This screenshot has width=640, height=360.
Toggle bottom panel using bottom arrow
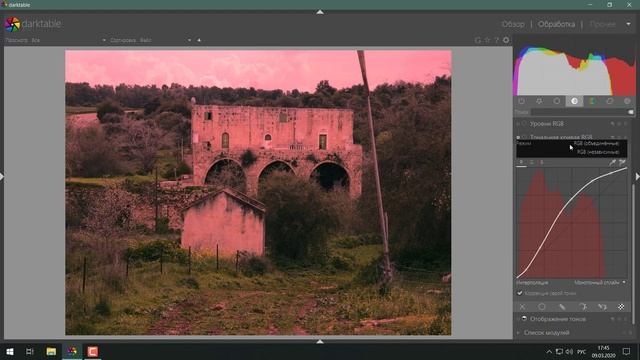[x=320, y=341]
